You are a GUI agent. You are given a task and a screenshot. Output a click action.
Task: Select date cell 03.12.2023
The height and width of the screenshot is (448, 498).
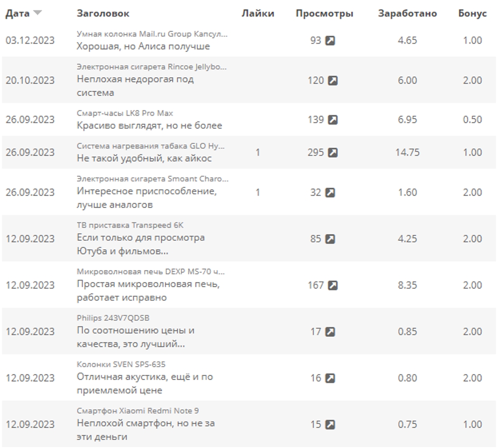click(x=30, y=41)
